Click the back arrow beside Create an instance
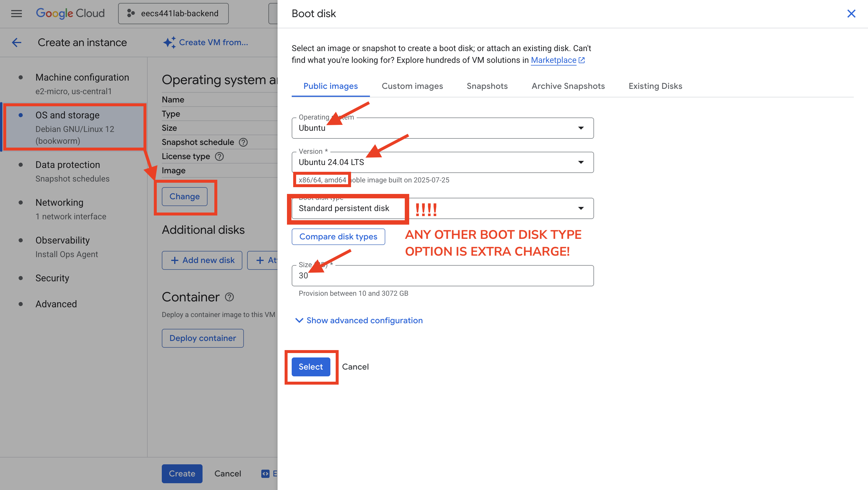This screenshot has height=490, width=868. click(17, 43)
